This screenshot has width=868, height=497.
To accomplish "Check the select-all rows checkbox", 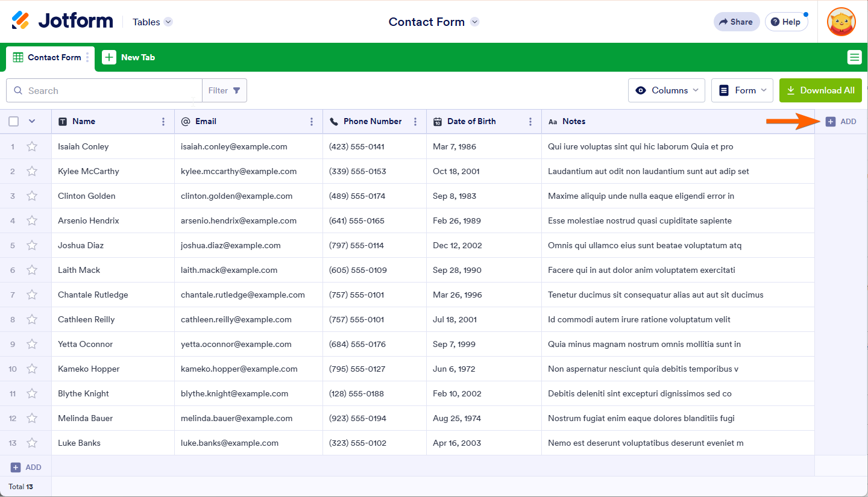I will (14, 122).
